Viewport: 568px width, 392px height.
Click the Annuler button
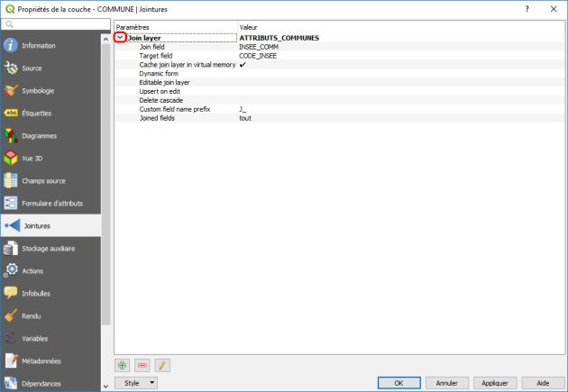pos(446,383)
